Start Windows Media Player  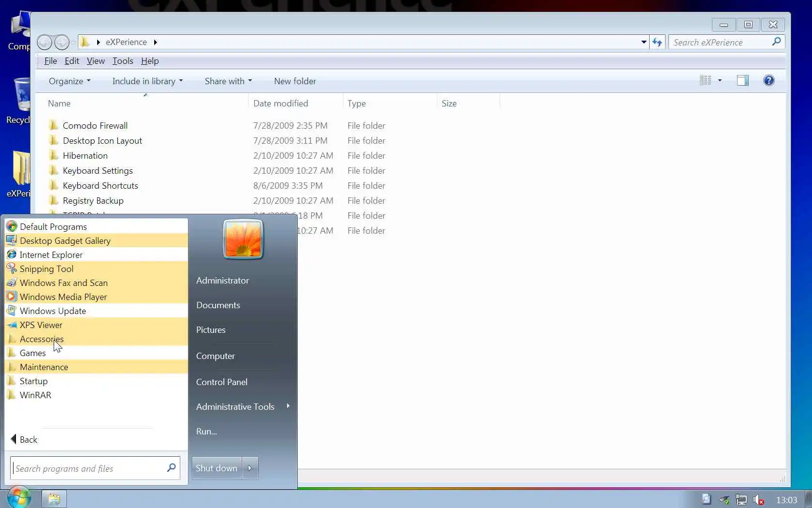[x=96, y=297]
